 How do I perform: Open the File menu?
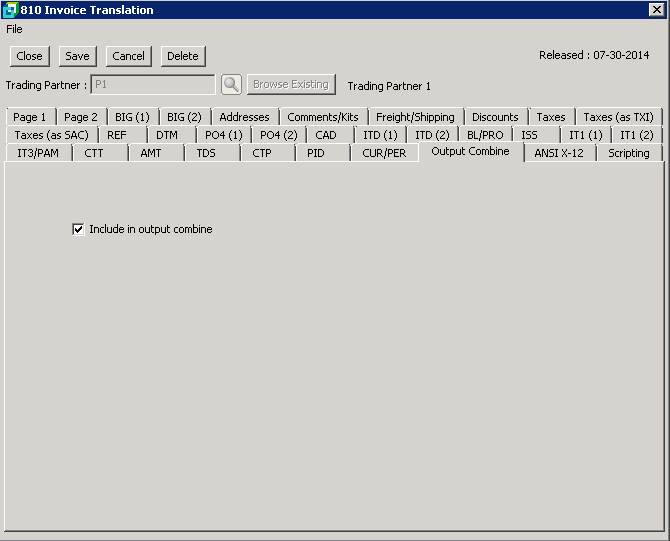click(14, 29)
